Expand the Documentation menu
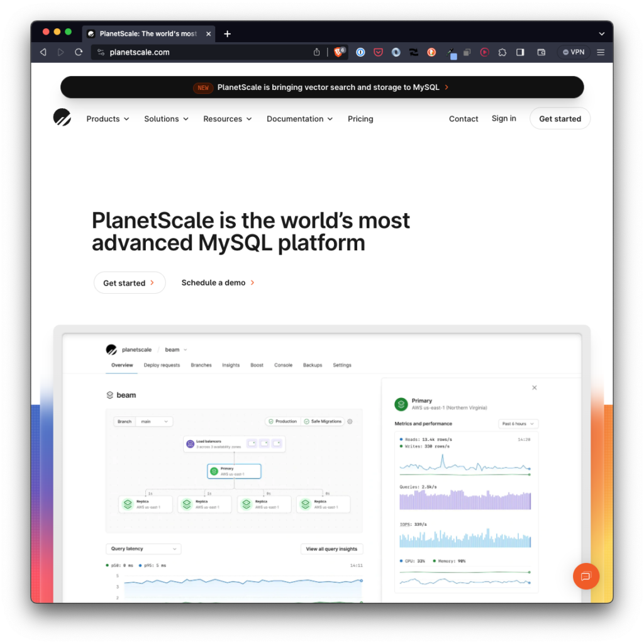The width and height of the screenshot is (644, 644). (x=300, y=119)
